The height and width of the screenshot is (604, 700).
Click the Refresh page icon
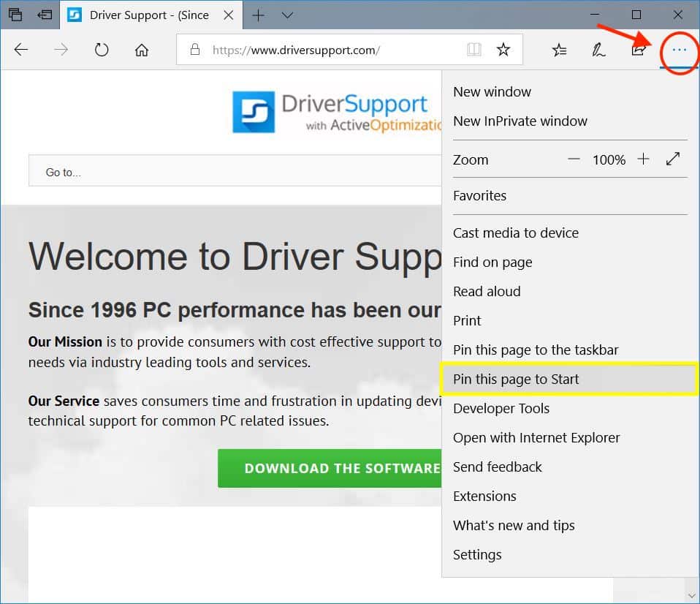102,50
